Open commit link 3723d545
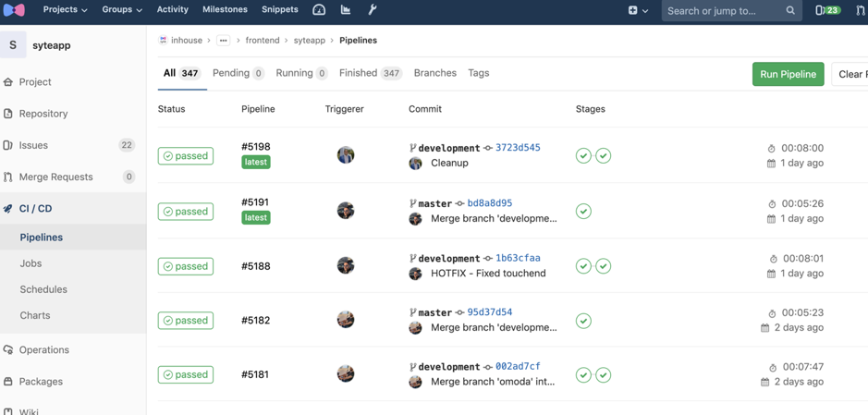Viewport: 868px width, 415px height. click(518, 148)
